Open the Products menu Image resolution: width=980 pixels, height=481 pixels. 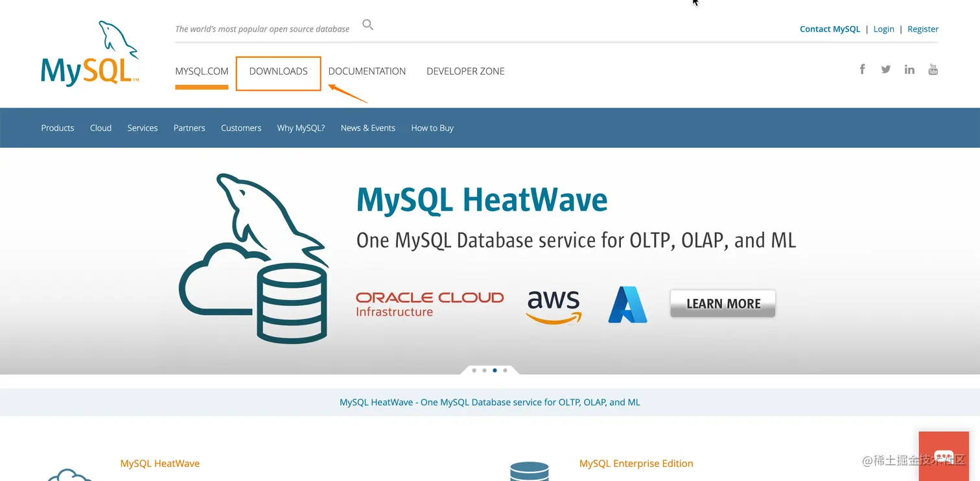point(58,128)
